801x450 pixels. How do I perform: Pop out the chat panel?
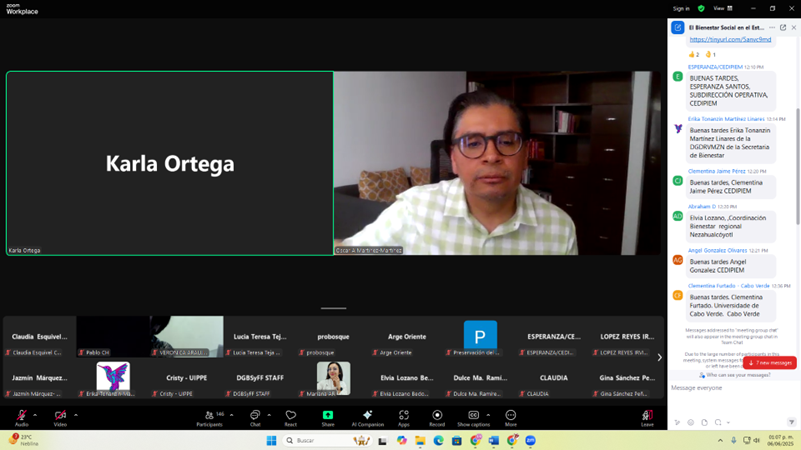pyautogui.click(x=783, y=28)
